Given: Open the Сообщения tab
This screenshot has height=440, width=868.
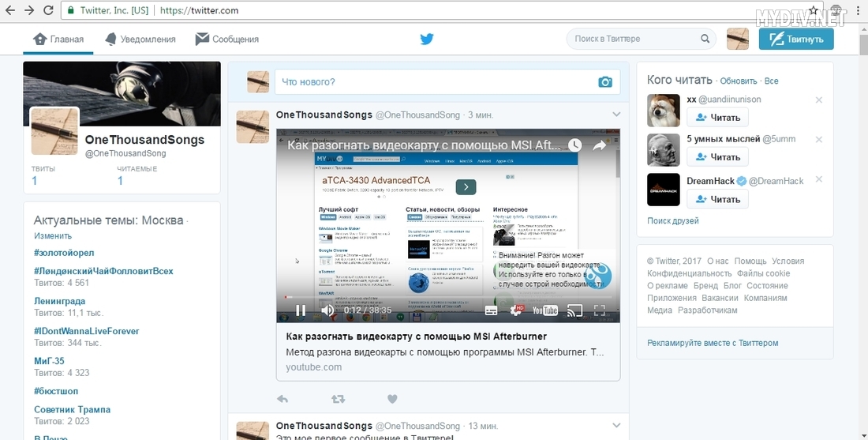Looking at the screenshot, I should pos(227,39).
